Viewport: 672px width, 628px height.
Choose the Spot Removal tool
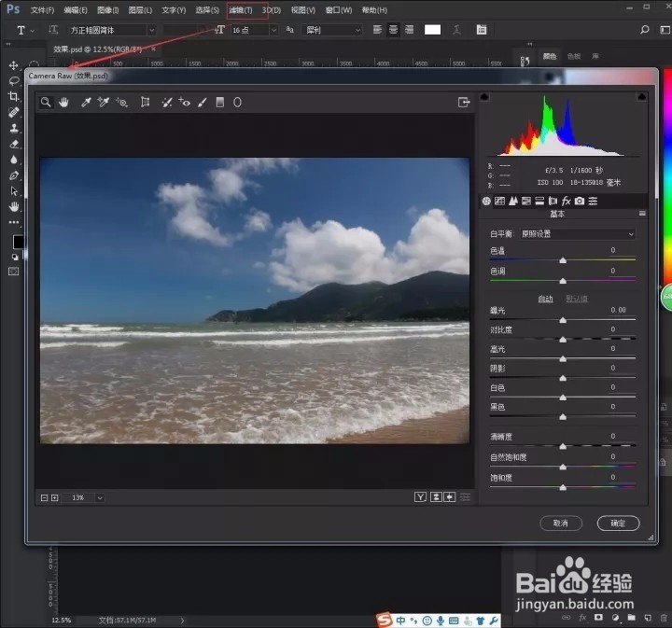(x=167, y=103)
